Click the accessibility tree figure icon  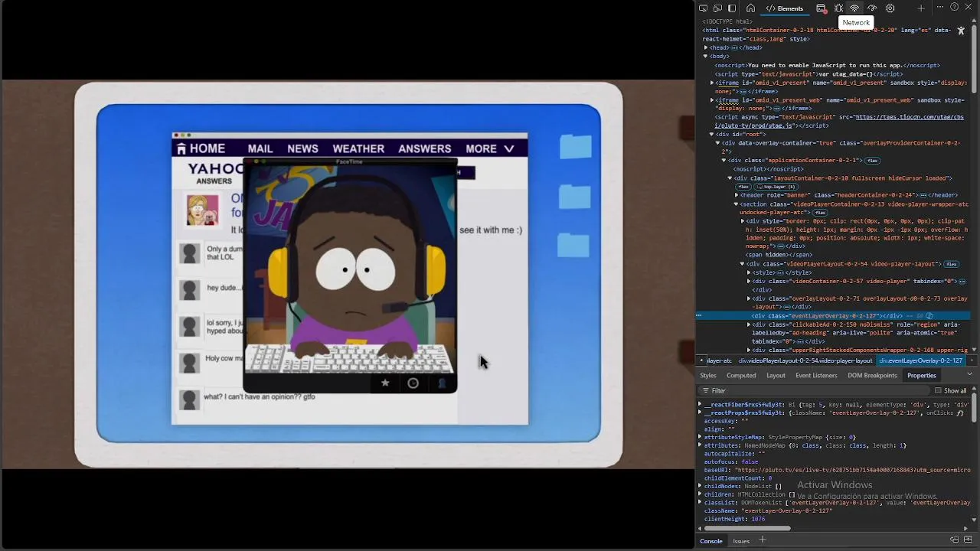pos(961,31)
